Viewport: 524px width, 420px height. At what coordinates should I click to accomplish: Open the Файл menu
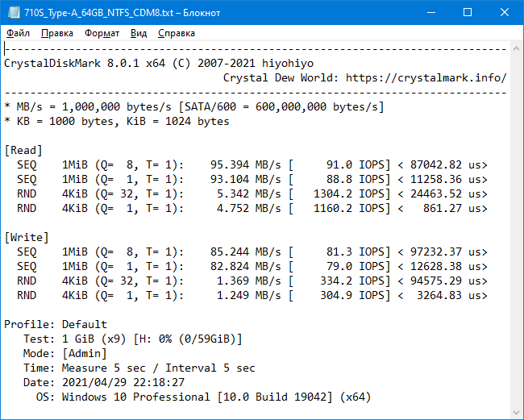tap(18, 33)
